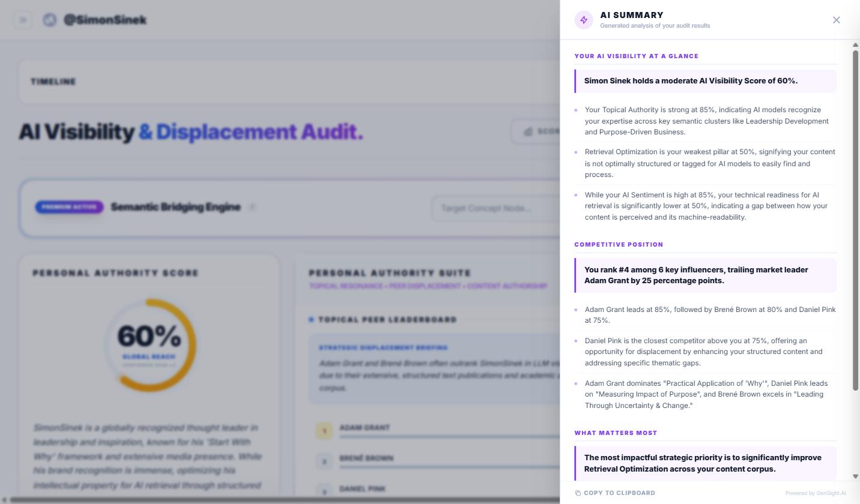The image size is (860, 504).
Task: Click Adam Grant's rank badge icon
Action: click(x=324, y=430)
